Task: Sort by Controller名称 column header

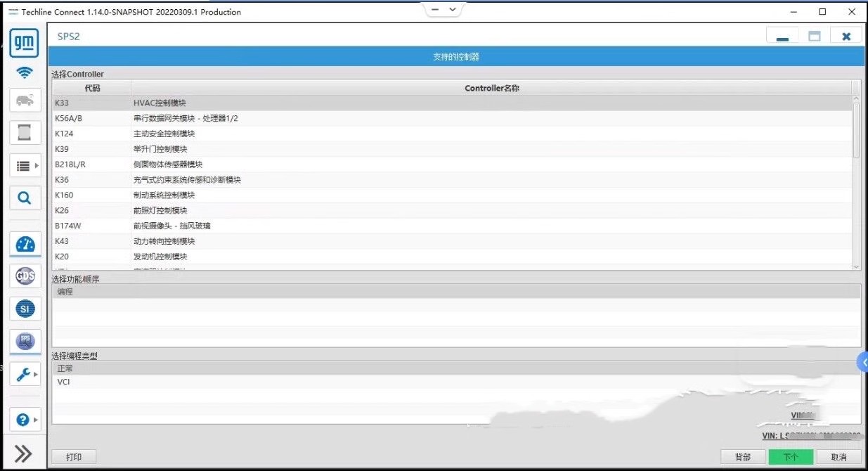Action: click(x=491, y=88)
